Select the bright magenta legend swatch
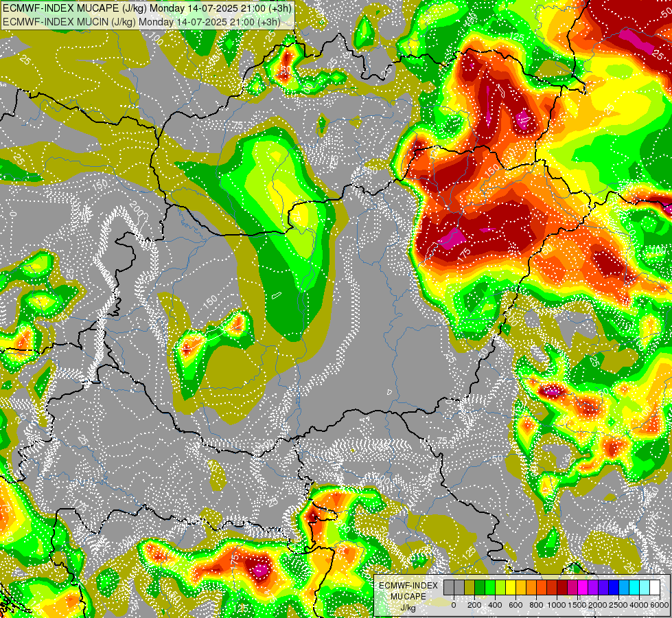Screen dimensions: 672x618 [583, 588]
